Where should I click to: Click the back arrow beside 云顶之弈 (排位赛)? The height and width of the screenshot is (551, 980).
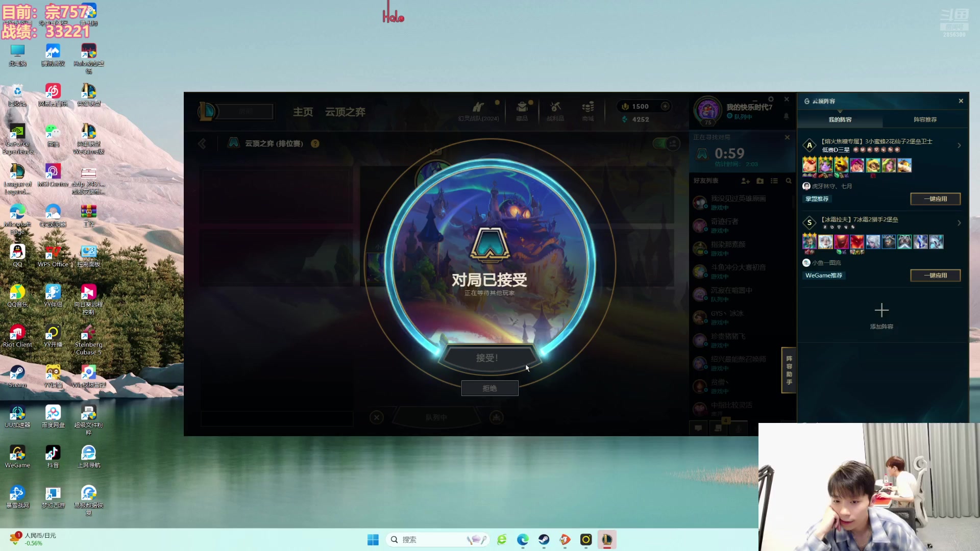tap(202, 144)
